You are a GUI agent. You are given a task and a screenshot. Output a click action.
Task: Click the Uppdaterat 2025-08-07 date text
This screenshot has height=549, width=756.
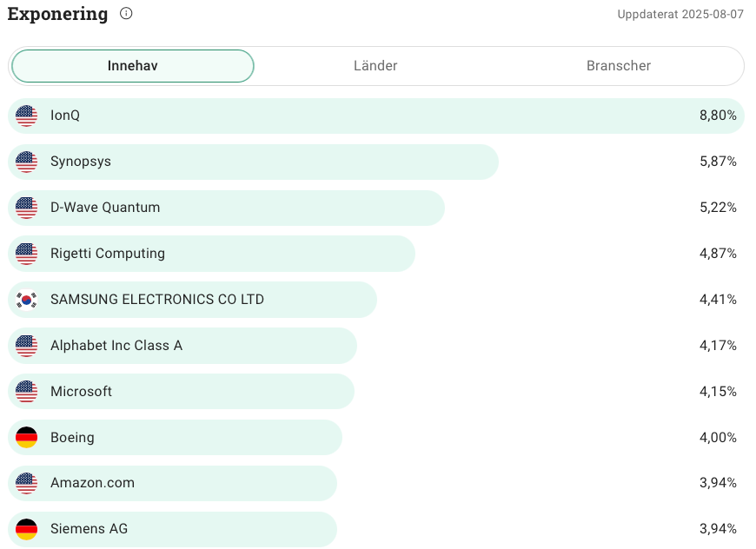pyautogui.click(x=680, y=15)
